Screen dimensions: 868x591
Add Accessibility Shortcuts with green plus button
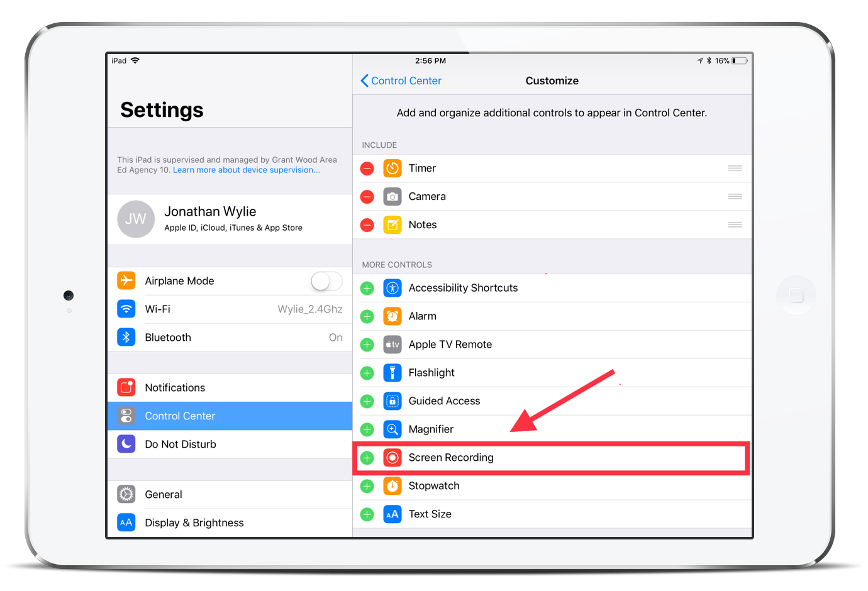pyautogui.click(x=367, y=288)
